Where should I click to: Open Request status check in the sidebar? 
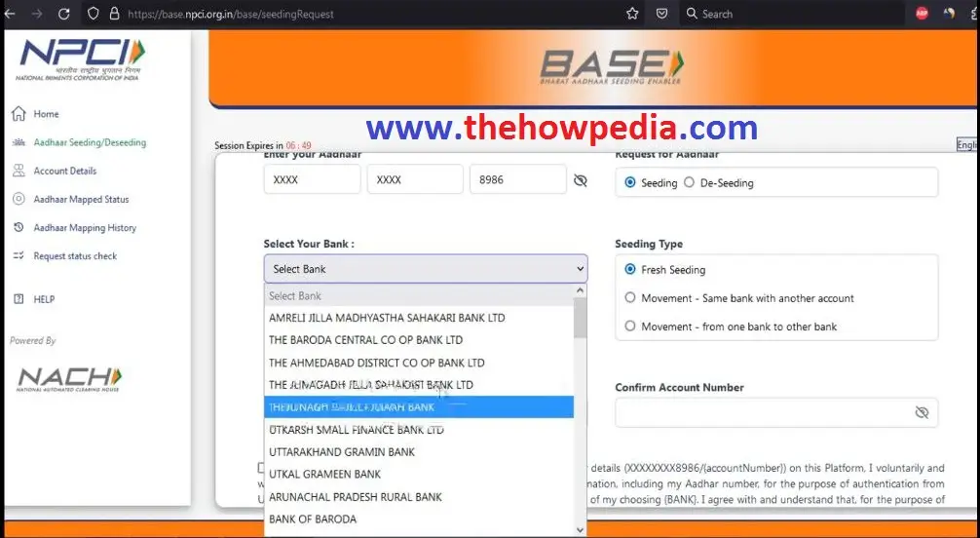(75, 256)
